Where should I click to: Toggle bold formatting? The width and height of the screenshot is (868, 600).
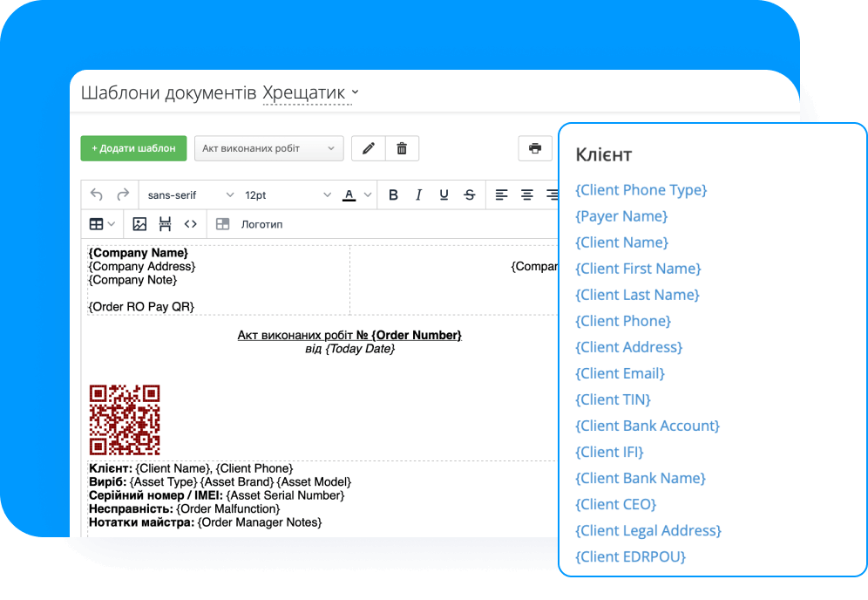point(393,194)
